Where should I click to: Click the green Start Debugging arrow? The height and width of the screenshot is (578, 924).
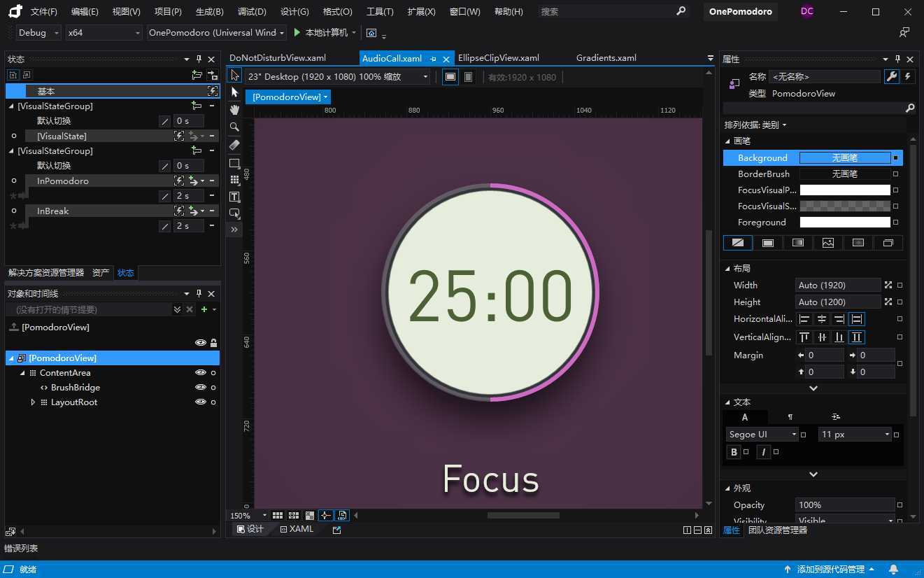tap(297, 33)
